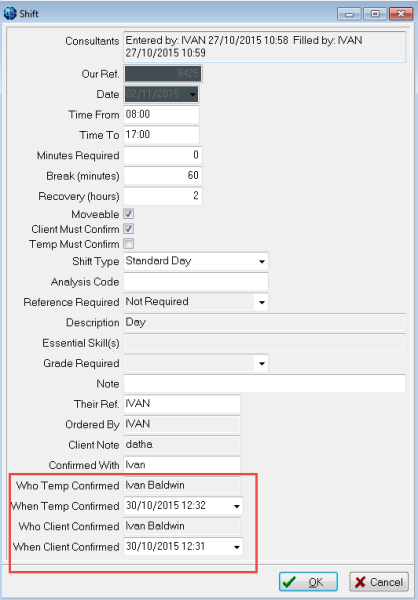This screenshot has width=418, height=600.
Task: Click the Shift window app icon
Action: [x=10, y=14]
